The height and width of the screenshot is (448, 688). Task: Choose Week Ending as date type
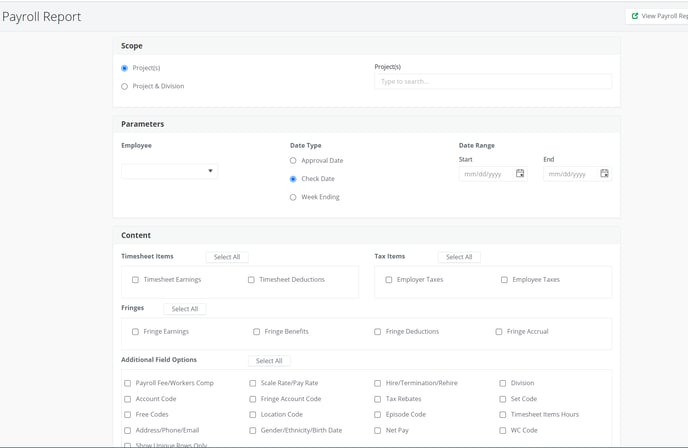(293, 197)
